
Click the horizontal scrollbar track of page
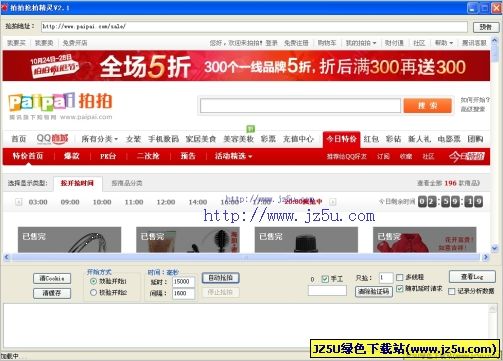tap(245, 257)
